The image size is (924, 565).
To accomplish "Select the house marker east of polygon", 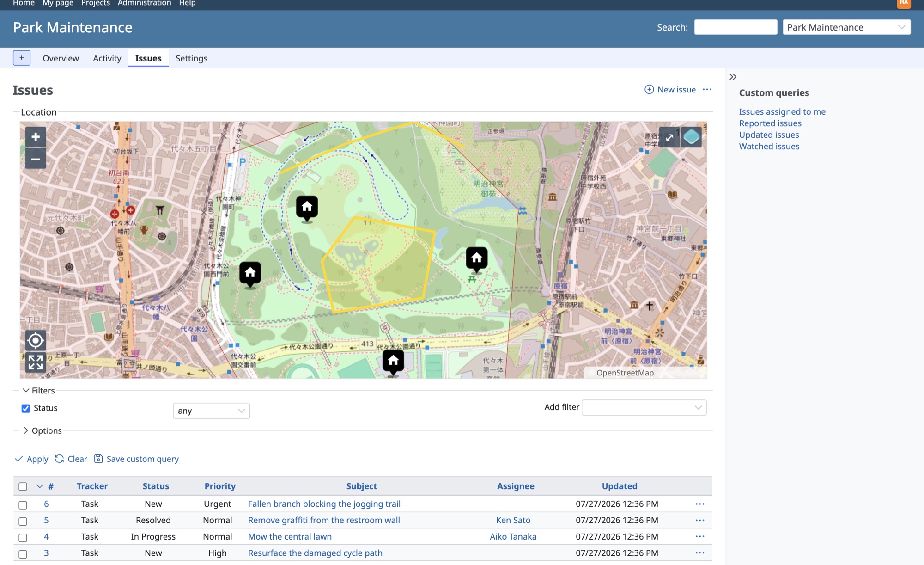I will [476, 259].
